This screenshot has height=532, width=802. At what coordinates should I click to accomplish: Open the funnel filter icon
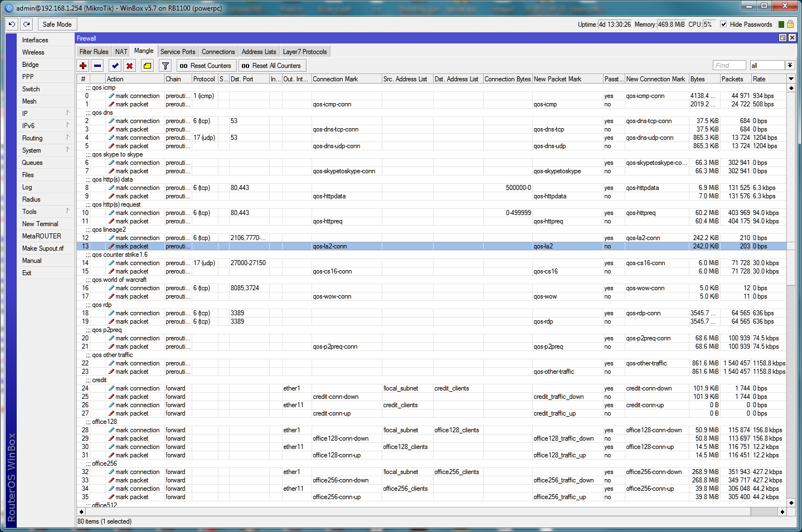pos(166,66)
